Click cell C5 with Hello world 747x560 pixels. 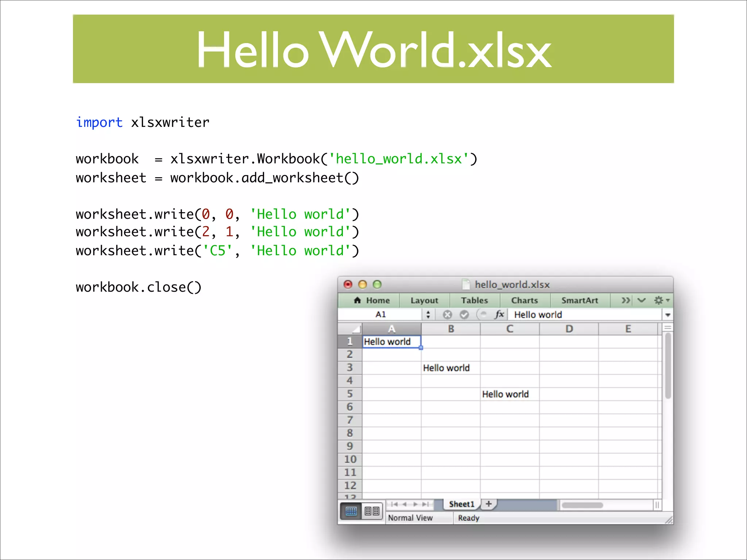coord(510,394)
